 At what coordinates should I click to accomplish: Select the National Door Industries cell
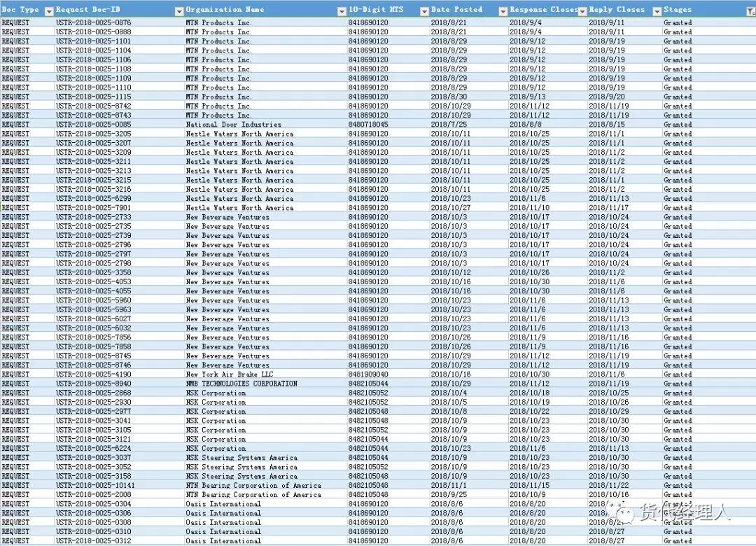click(234, 125)
